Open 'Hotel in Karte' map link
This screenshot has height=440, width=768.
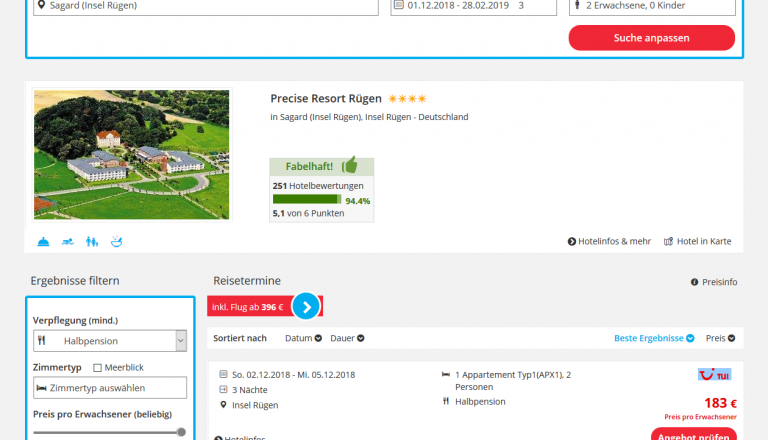pos(697,241)
